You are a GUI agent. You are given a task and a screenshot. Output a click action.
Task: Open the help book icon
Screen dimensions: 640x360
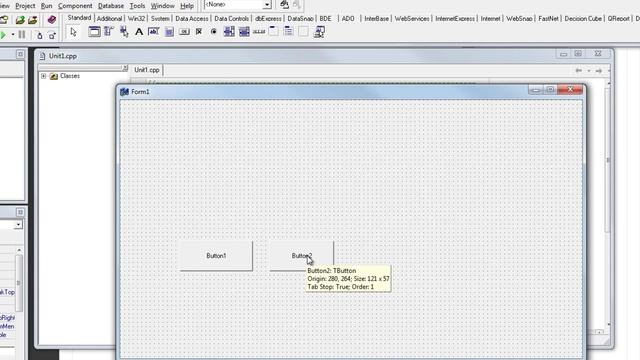[x=51, y=20]
